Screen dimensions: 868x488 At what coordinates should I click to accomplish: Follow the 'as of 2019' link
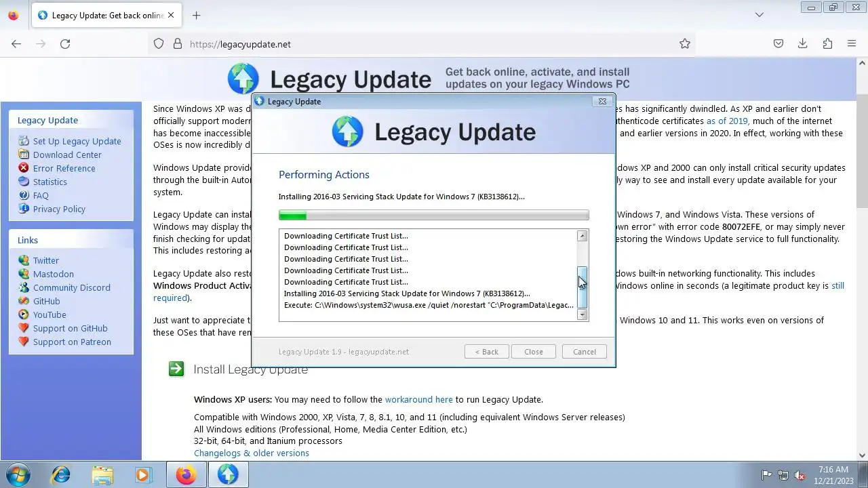727,121
